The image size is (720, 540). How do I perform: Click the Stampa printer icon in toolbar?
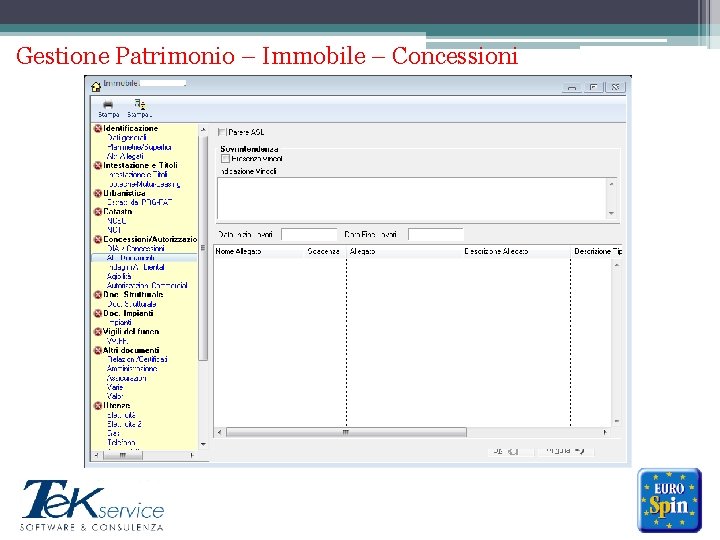pyautogui.click(x=108, y=105)
